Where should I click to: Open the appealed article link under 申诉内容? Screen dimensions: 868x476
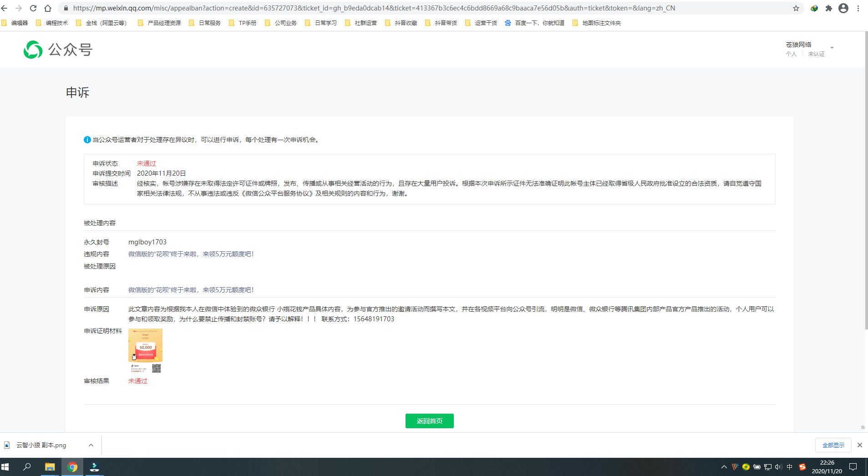tap(191, 290)
